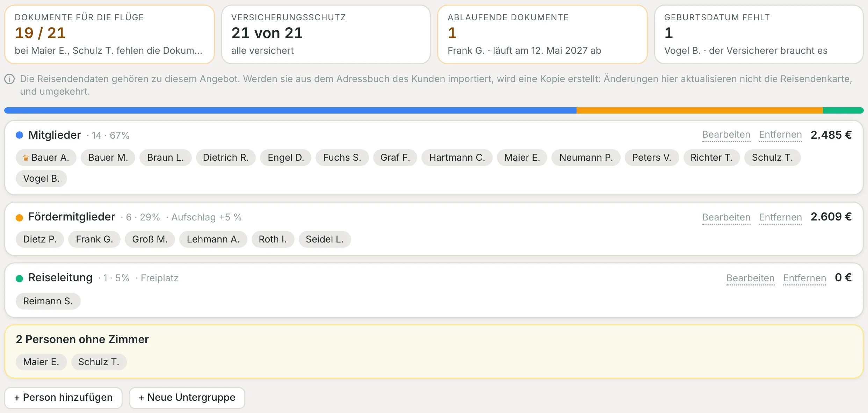Screen dimensions: 868x413
Task: Click the blue segment of the group distribution bar
Action: pyautogui.click(x=290, y=110)
